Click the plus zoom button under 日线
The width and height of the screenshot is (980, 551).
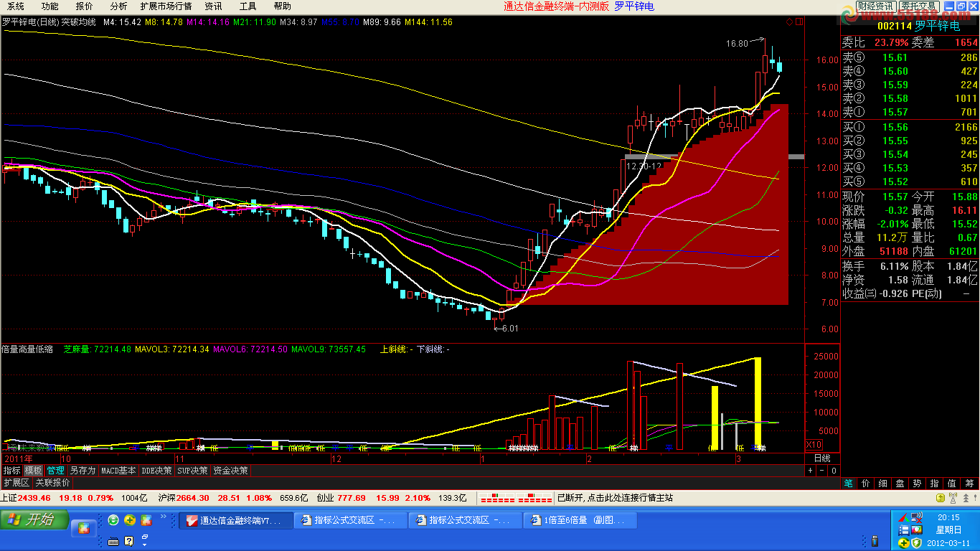810,471
